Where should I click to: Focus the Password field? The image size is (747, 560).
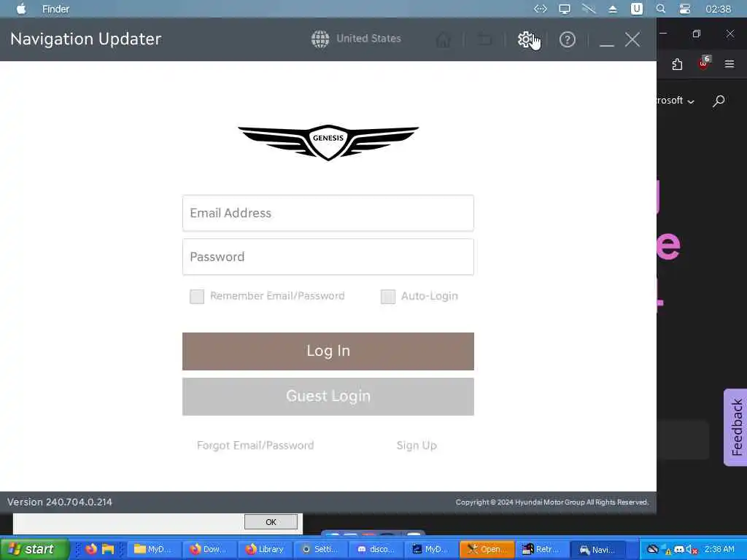328,257
